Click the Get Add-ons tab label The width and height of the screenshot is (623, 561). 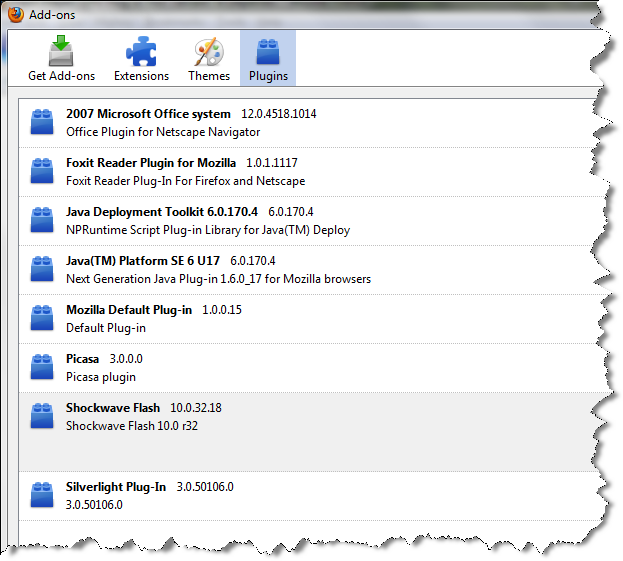point(62,76)
